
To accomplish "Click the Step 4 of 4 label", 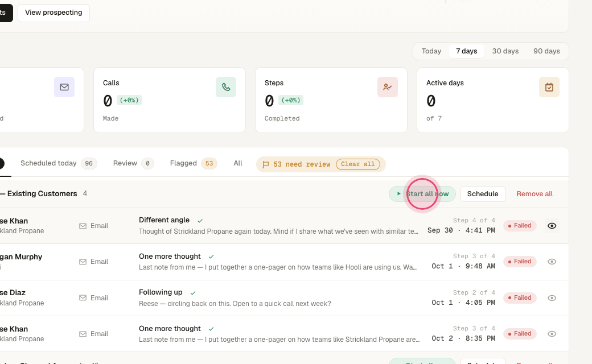I will 474,220.
